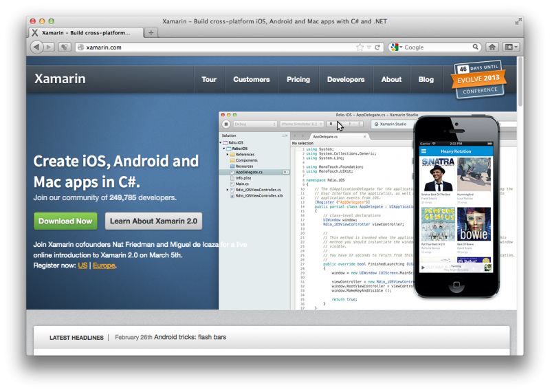This screenshot has width=550, height=392.
Task: Click editor navigate-forward arrow
Action: pos(302,135)
